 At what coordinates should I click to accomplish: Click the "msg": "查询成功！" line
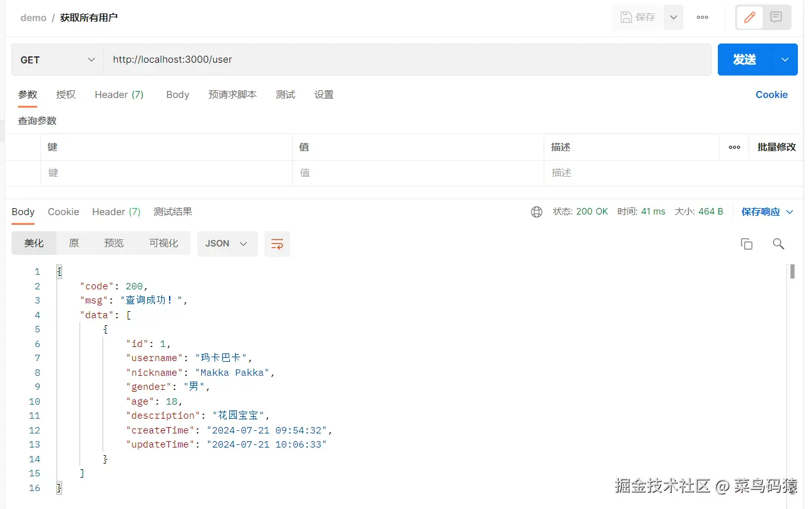[x=134, y=300]
